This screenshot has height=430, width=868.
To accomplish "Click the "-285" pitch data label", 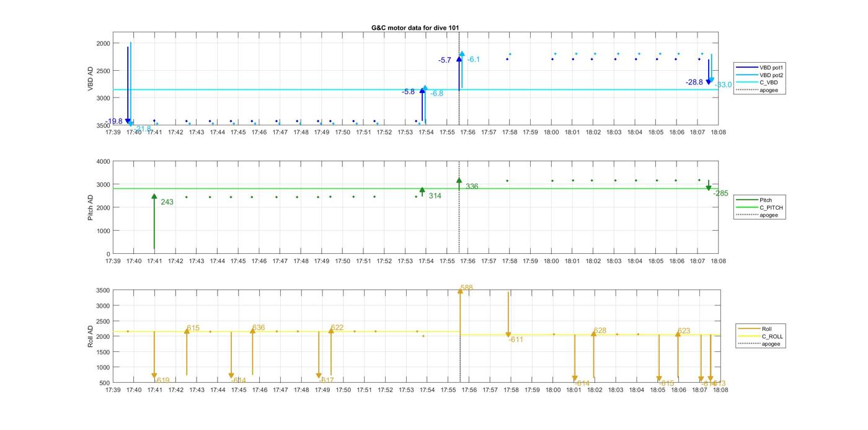I will coord(721,194).
